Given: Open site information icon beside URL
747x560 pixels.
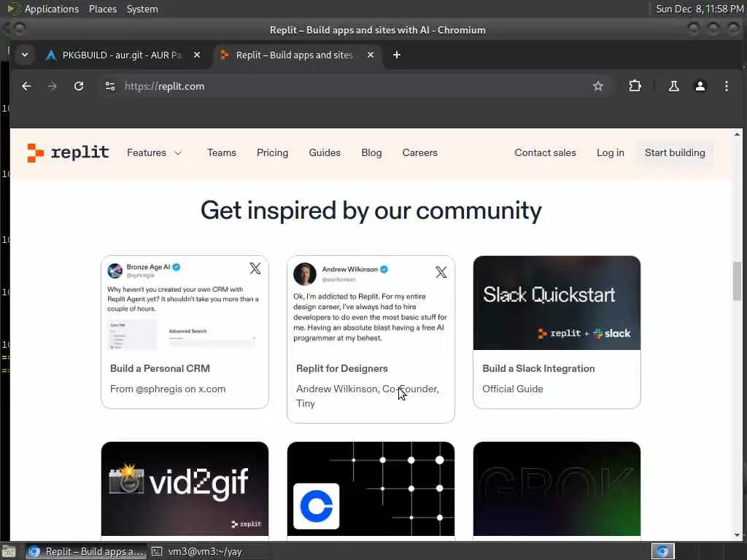Looking at the screenshot, I should pyautogui.click(x=110, y=86).
